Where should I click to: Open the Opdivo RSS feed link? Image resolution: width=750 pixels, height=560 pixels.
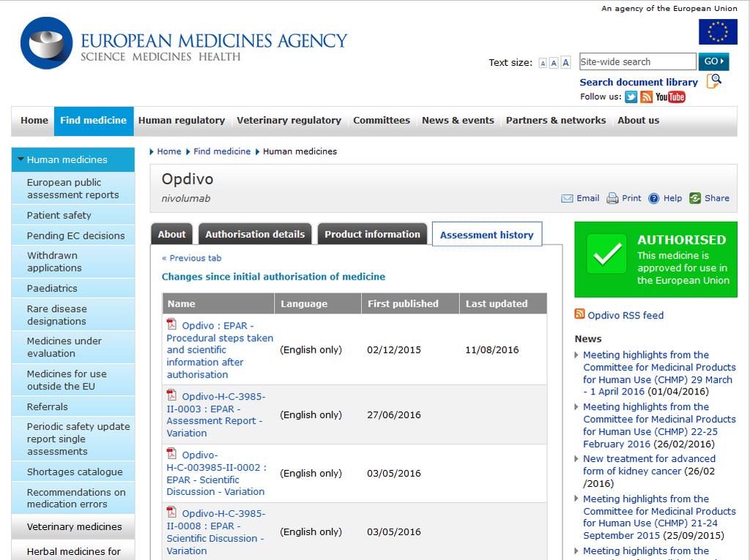pos(625,316)
